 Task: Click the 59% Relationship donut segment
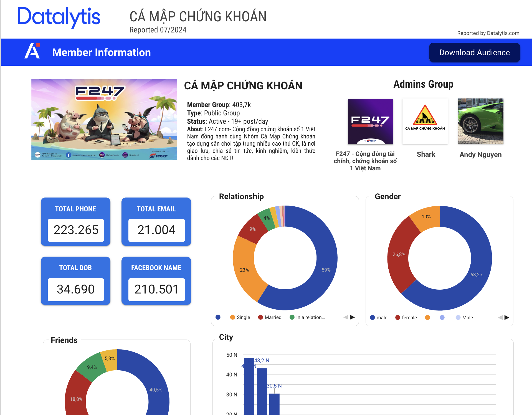coord(326,270)
